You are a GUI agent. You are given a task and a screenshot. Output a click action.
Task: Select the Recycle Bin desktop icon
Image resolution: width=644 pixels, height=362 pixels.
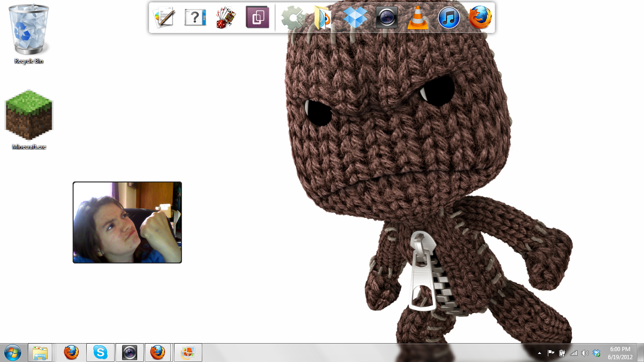coord(29,34)
